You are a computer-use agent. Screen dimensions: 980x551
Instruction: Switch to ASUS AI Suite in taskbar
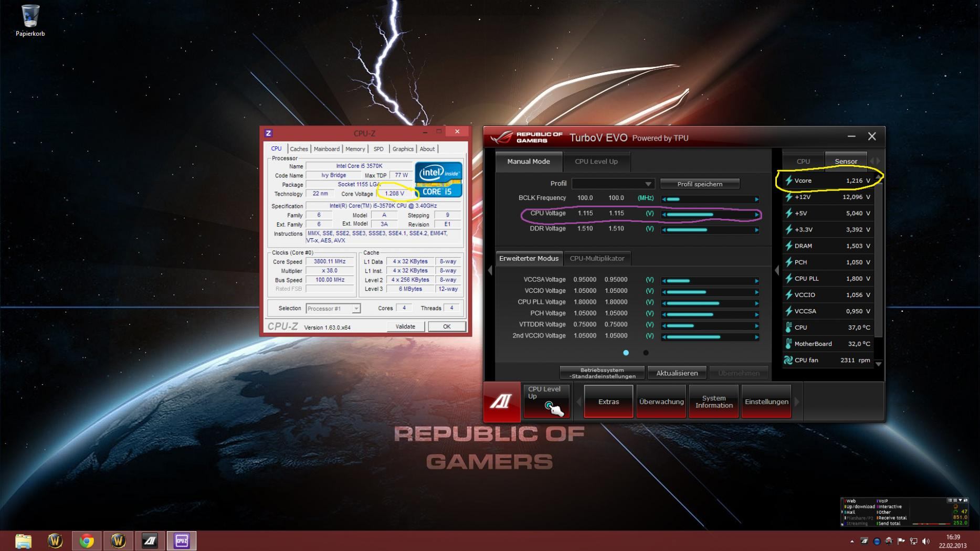[x=150, y=541]
